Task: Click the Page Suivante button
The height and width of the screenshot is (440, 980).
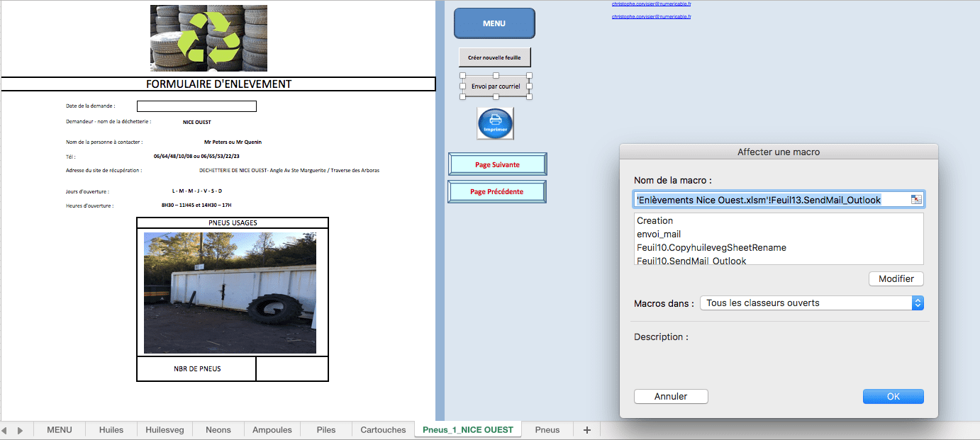Action: 497,164
